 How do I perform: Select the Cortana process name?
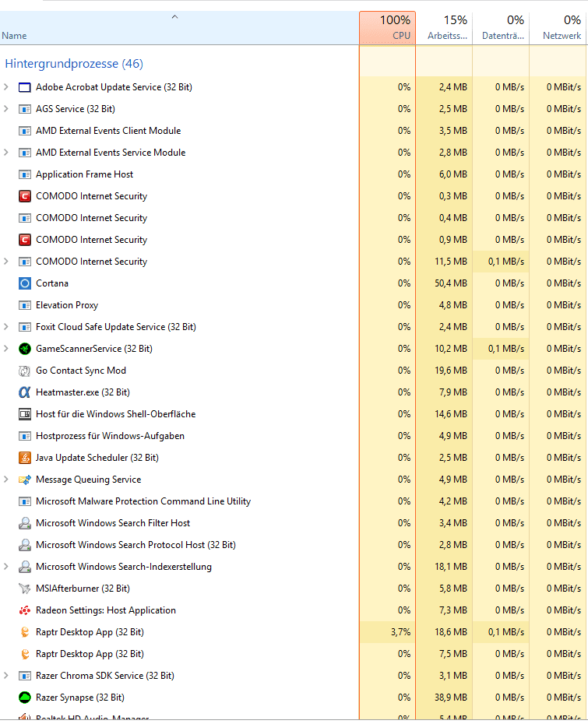[52, 283]
